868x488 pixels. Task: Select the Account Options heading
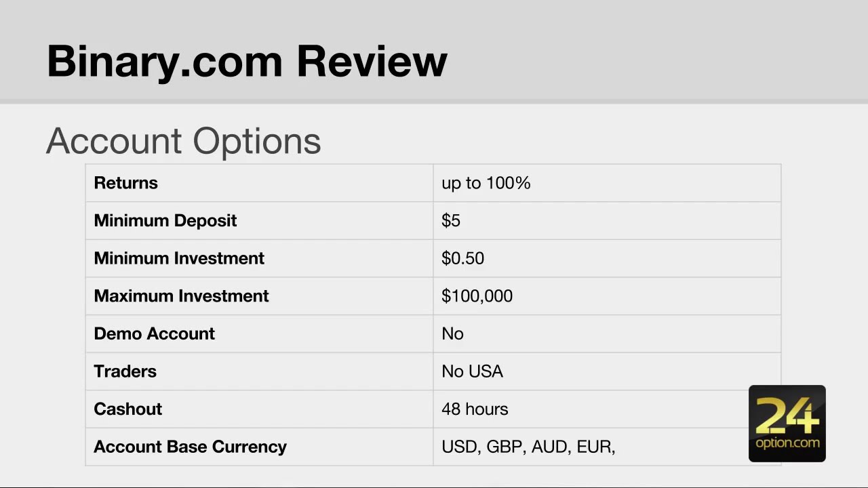coord(183,141)
